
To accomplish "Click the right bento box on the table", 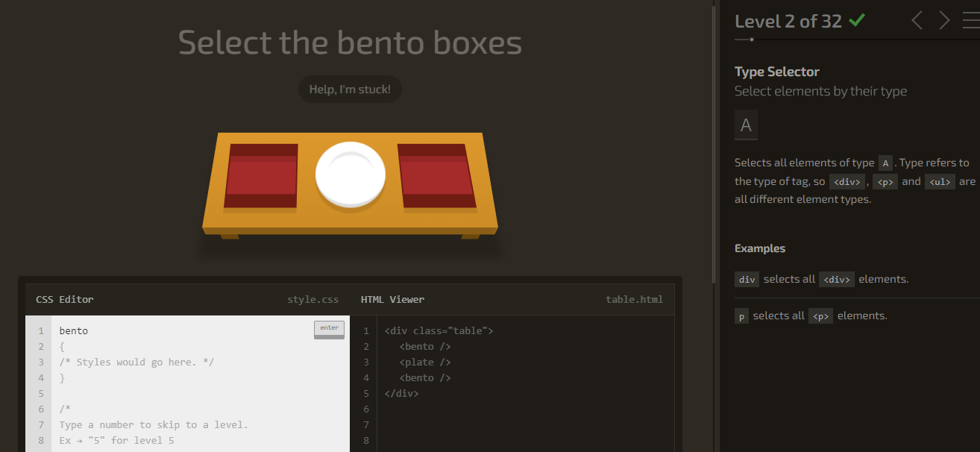I will pos(436,177).
